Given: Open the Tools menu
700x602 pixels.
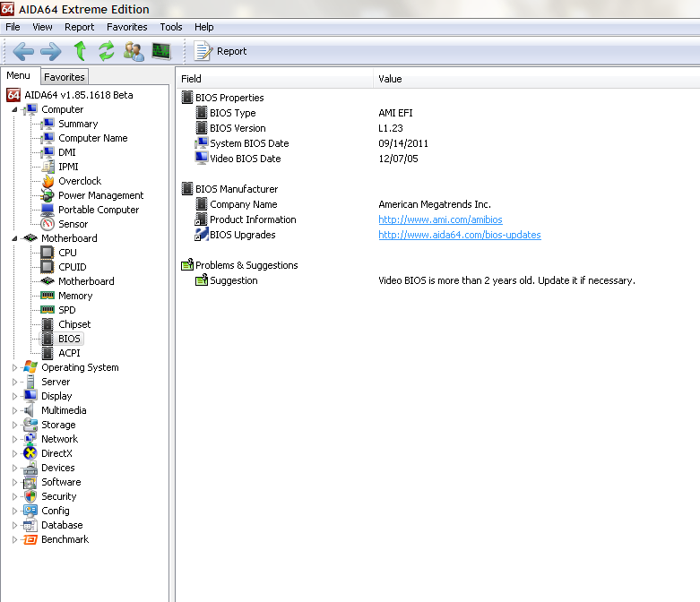Looking at the screenshot, I should click(x=171, y=27).
